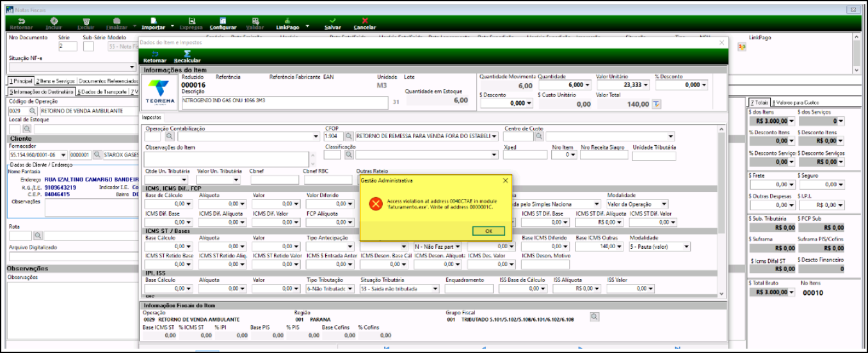Open the ICMS ST Modalidade '5 - Pauta (valor)' dropdown

point(687,247)
